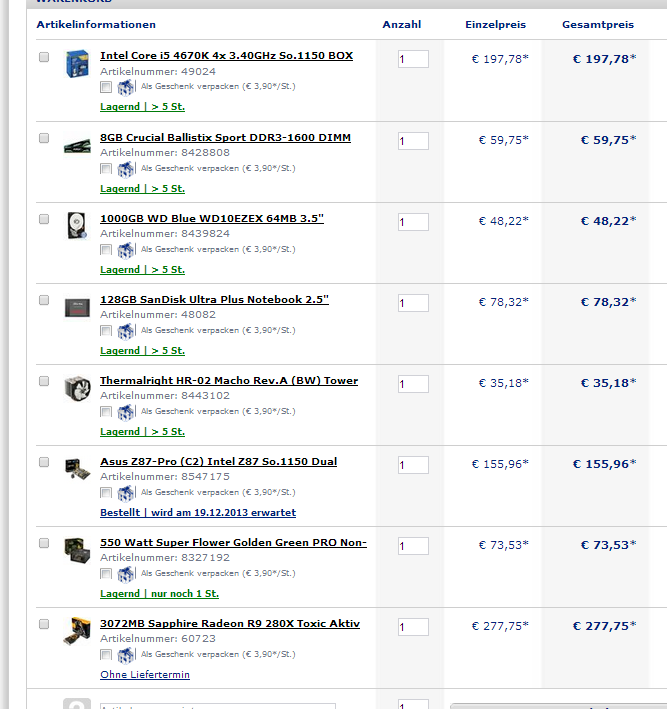Click the gift icon for WD Blue drive
This screenshot has width=667, height=709.
click(x=125, y=250)
